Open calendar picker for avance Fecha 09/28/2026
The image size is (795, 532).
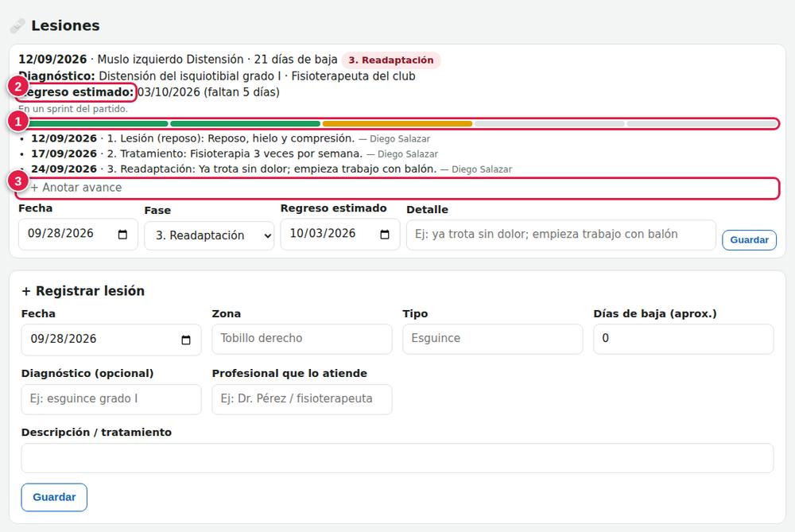click(122, 235)
